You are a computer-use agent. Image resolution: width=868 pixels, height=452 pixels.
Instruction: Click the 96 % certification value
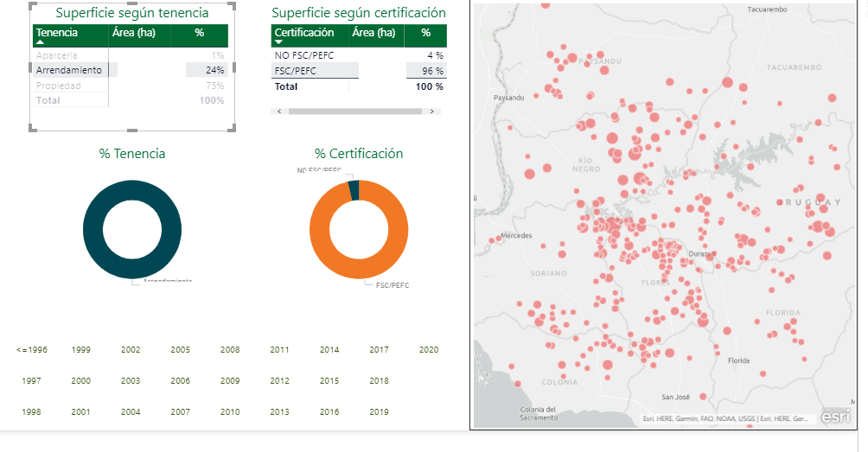433,71
